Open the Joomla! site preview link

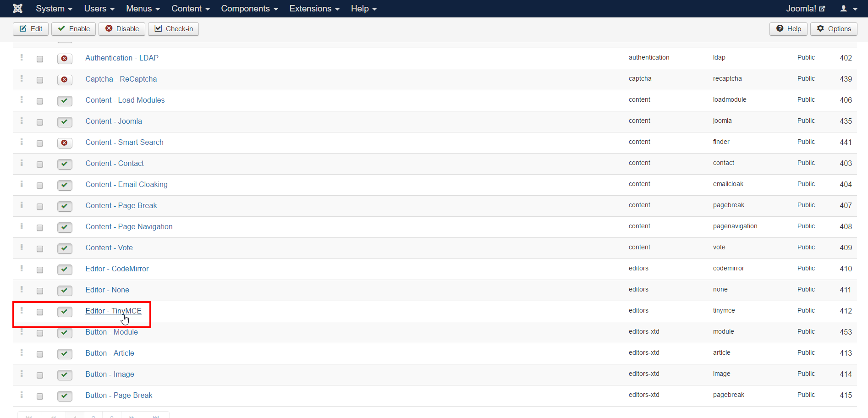pyautogui.click(x=805, y=9)
